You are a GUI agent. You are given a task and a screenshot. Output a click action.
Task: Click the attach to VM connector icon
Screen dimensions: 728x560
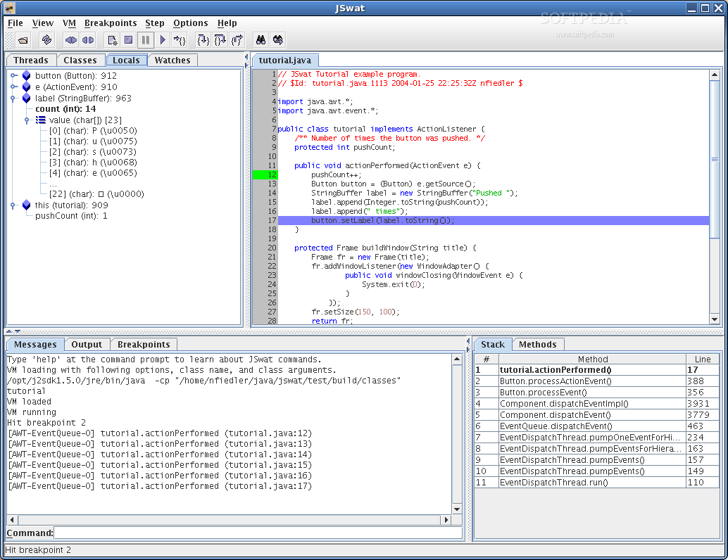click(x=70, y=40)
